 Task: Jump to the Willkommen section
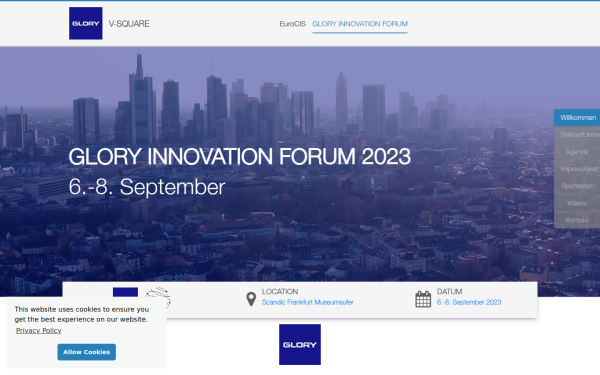pyautogui.click(x=578, y=117)
